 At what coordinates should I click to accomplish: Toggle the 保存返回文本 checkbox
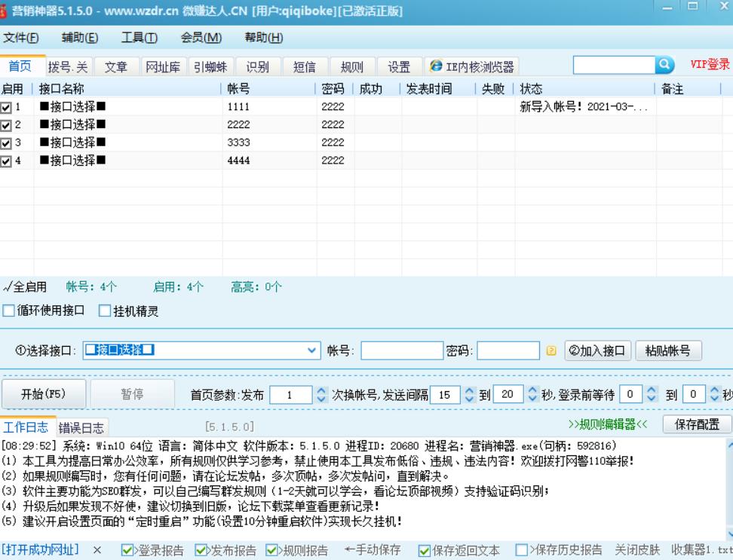click(x=425, y=551)
